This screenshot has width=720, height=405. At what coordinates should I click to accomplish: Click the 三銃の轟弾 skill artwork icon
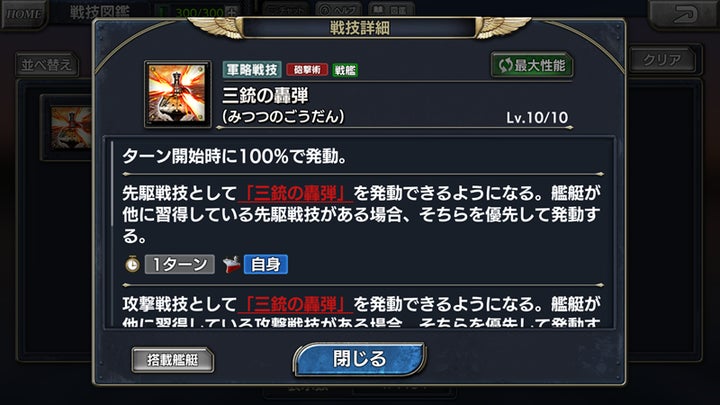(178, 94)
